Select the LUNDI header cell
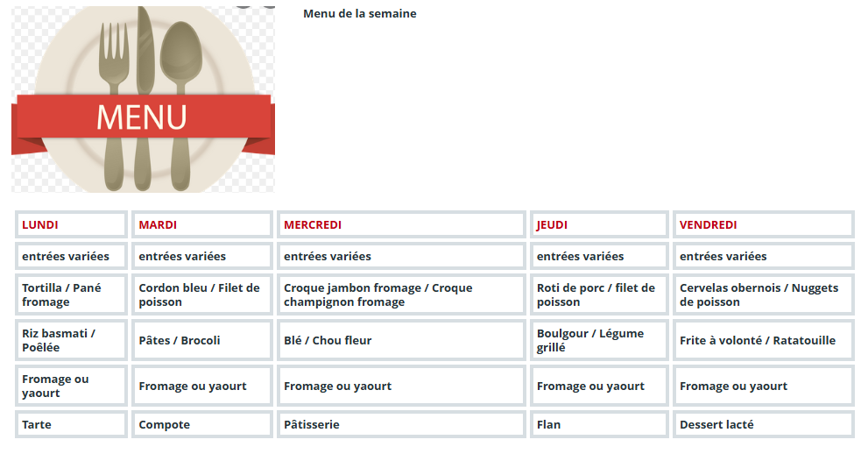The width and height of the screenshot is (868, 461). click(x=72, y=225)
